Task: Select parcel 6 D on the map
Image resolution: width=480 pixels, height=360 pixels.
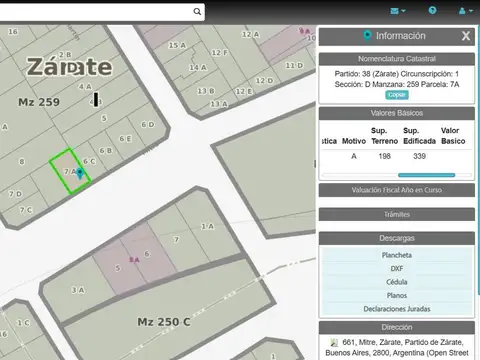Action: click(x=148, y=124)
